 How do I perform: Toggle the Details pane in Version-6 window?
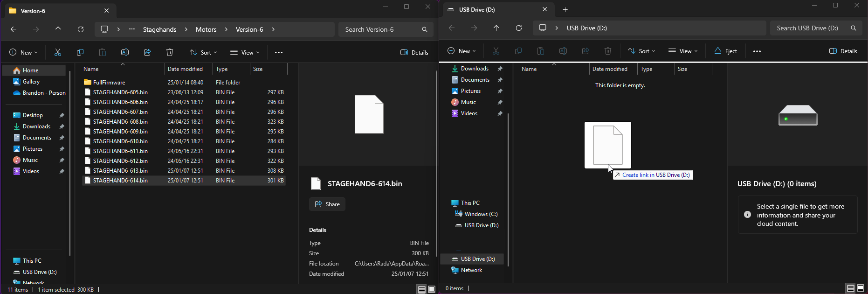point(414,53)
